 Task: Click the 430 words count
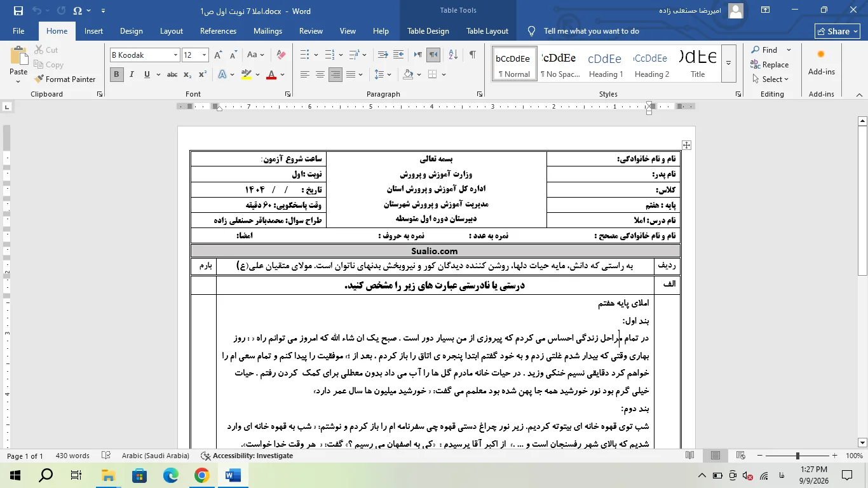click(x=72, y=456)
